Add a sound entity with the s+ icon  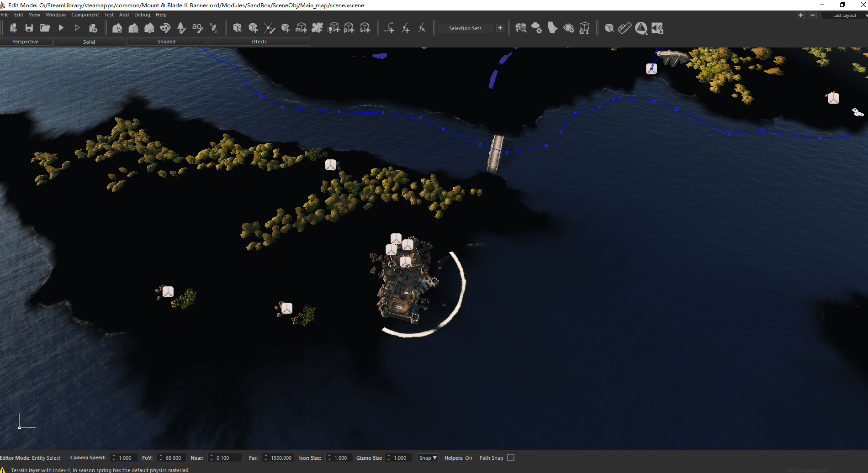tap(365, 28)
